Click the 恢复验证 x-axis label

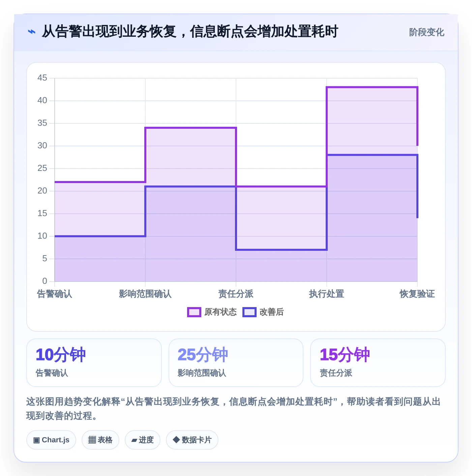click(417, 294)
